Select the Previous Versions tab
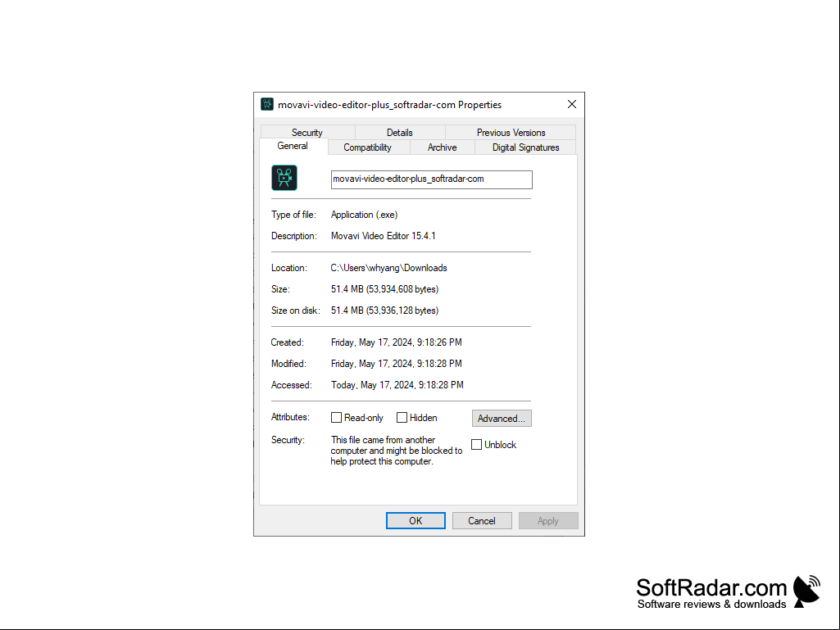The height and width of the screenshot is (630, 840). (x=511, y=133)
